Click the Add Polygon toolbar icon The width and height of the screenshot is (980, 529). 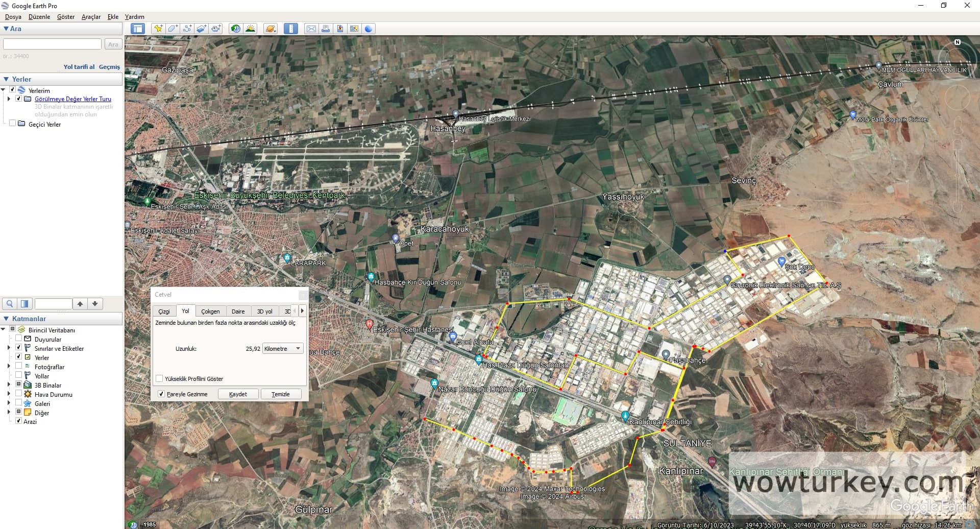pyautogui.click(x=173, y=29)
